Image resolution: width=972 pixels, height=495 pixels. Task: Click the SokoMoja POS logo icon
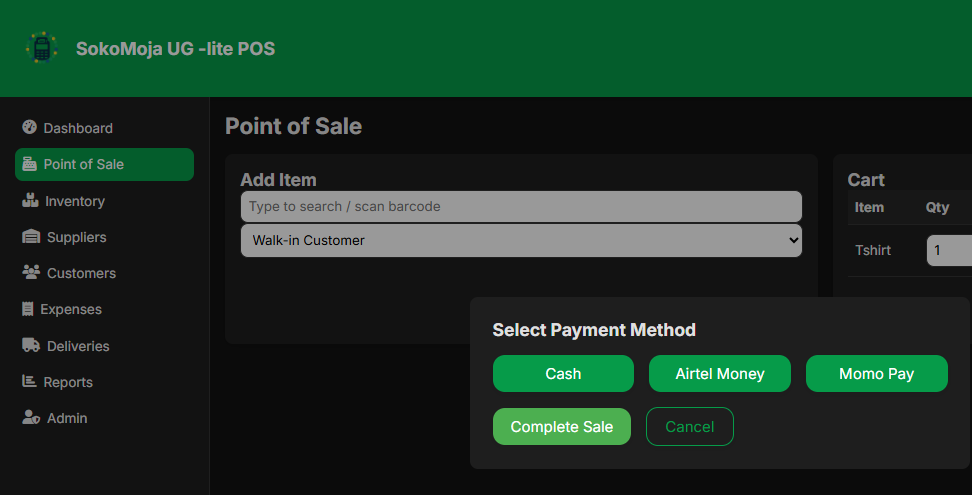(x=42, y=48)
